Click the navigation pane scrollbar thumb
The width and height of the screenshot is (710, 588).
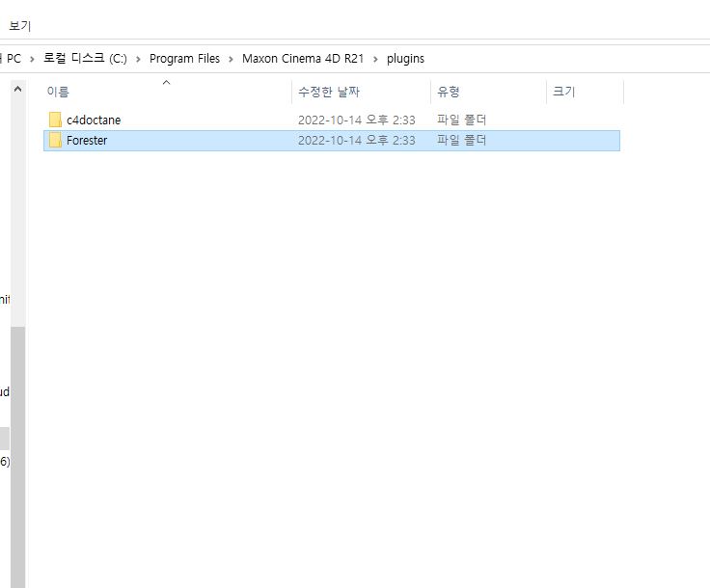(17, 453)
